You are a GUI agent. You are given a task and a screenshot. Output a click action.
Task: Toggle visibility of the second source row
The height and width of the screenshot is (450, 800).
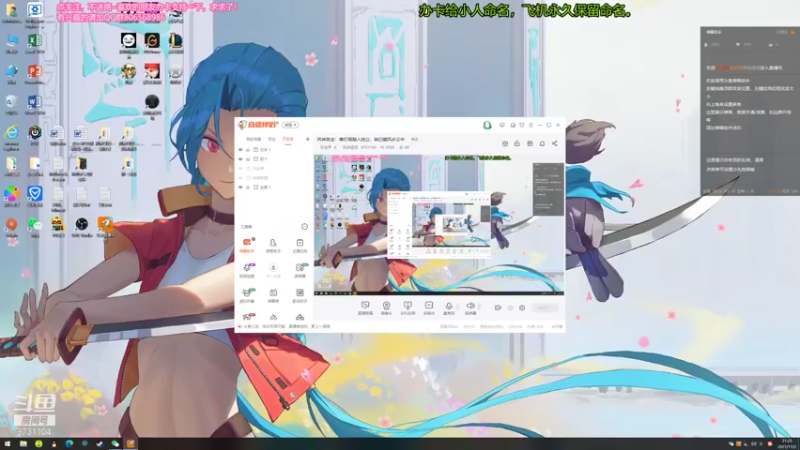(240, 159)
